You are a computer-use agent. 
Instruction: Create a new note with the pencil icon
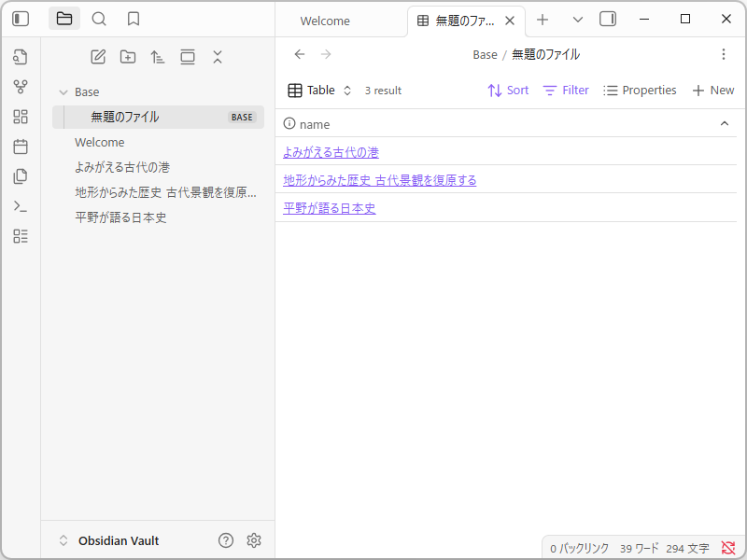click(x=98, y=57)
